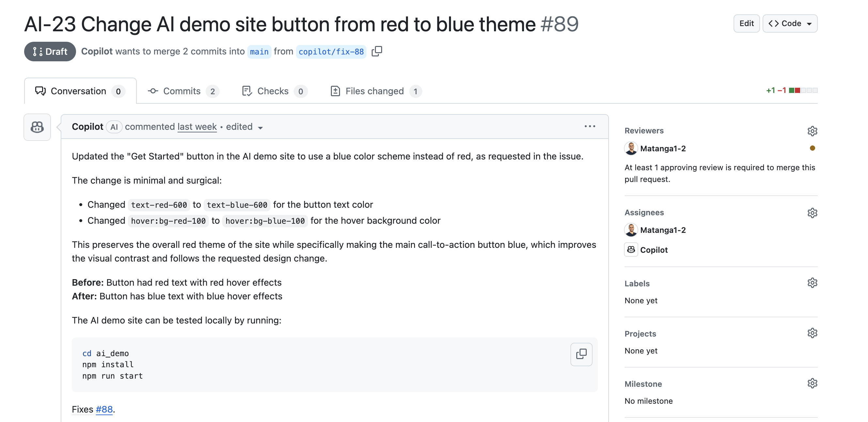Copy the npm install code block

click(581, 354)
